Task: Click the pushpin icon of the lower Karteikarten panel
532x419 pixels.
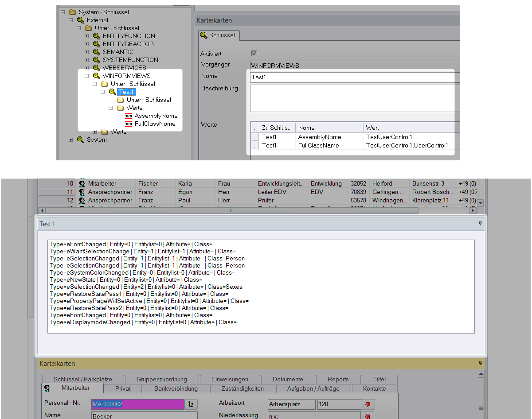Action: pos(480,363)
